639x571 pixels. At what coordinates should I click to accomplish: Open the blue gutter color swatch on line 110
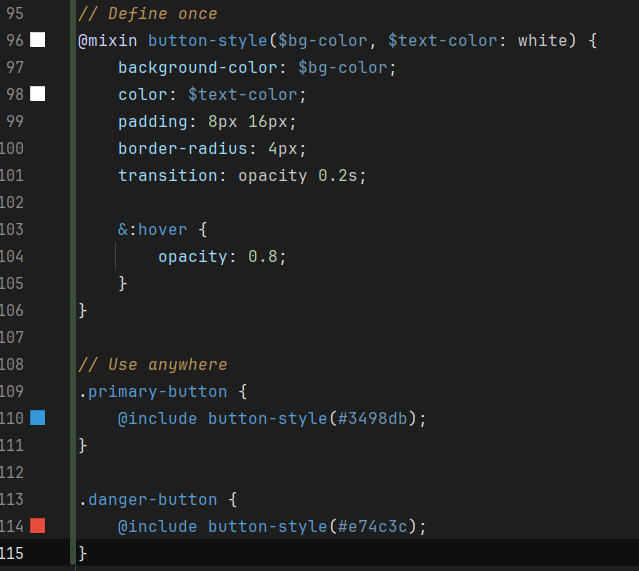(x=38, y=418)
